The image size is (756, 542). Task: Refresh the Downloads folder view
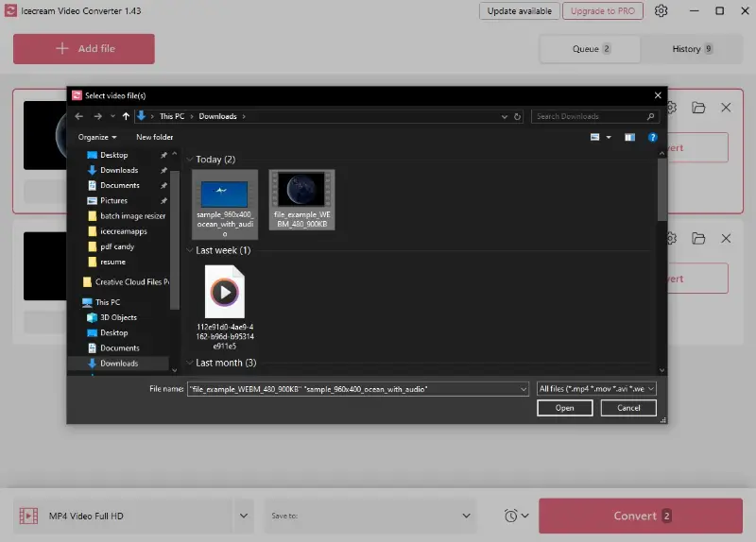[x=517, y=116]
